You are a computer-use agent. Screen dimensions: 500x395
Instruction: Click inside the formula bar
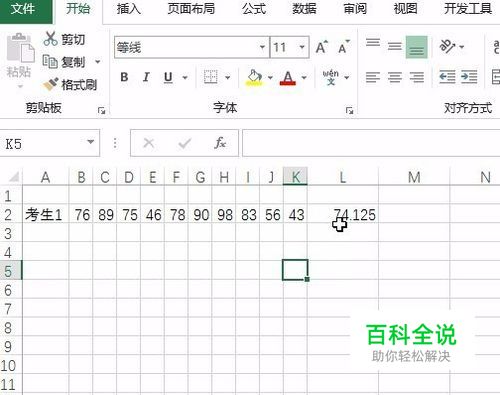click(371, 143)
